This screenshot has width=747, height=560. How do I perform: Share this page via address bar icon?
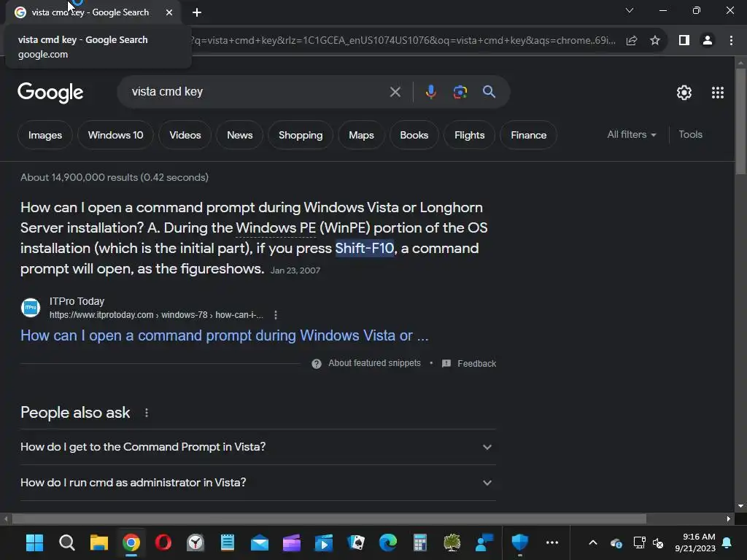[632, 41]
